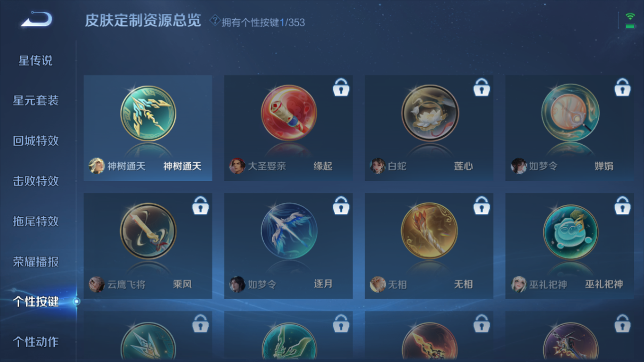Tap the lock icon on 婵娟 card

tap(622, 87)
